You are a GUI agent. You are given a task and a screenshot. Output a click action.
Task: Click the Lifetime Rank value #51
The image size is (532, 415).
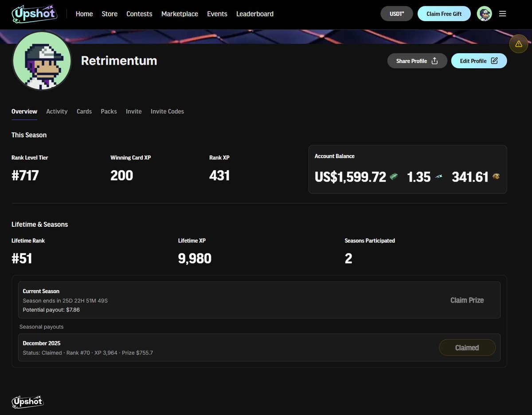click(x=22, y=258)
